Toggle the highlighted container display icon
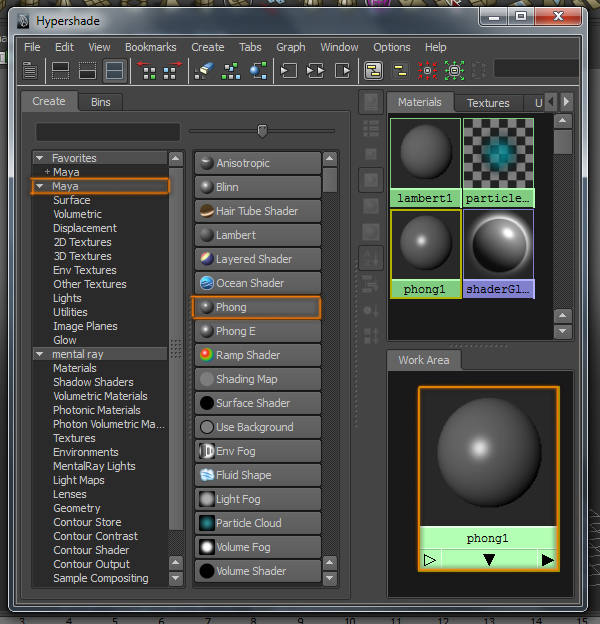This screenshot has width=600, height=624. coord(373,71)
